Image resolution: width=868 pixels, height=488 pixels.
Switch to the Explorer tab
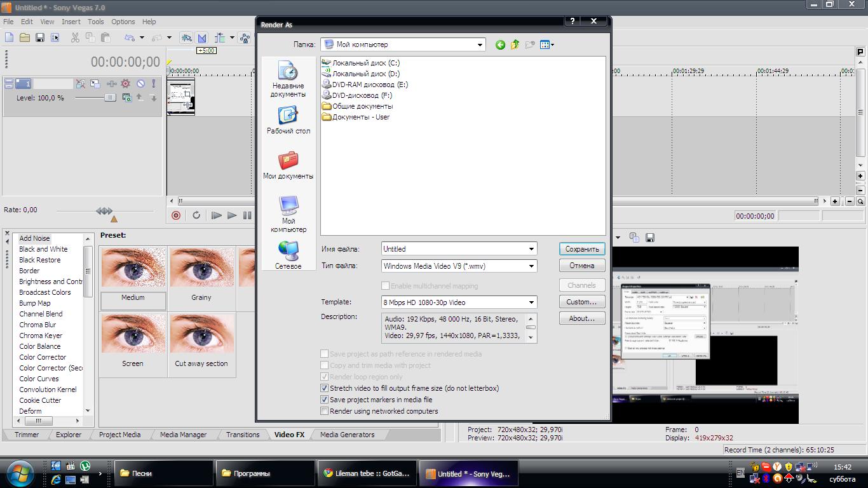(x=69, y=435)
